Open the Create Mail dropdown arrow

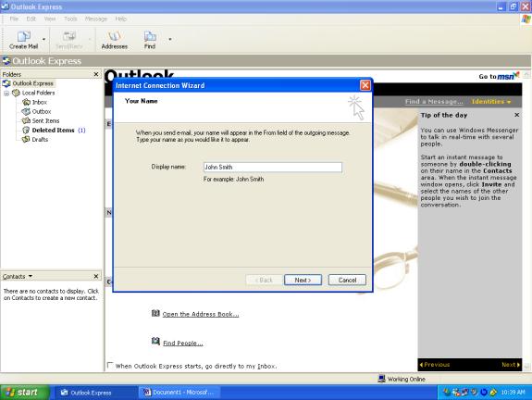click(43, 40)
